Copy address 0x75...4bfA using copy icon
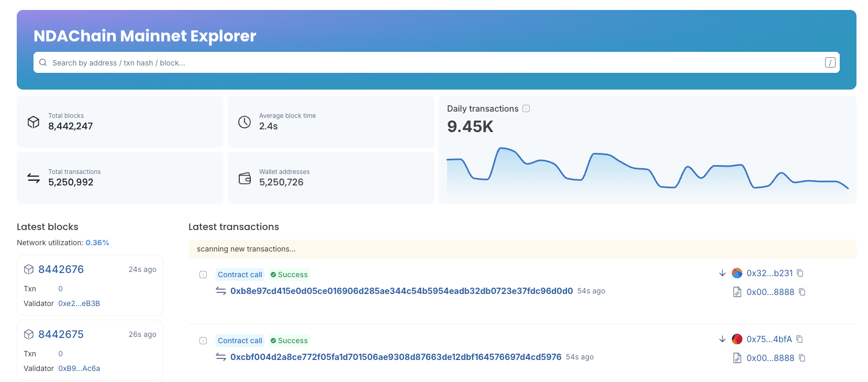Image resolution: width=868 pixels, height=382 pixels. coord(799,339)
